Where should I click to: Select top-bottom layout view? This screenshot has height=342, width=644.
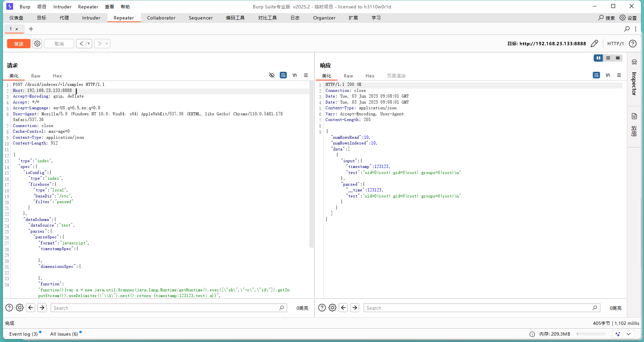point(608,58)
